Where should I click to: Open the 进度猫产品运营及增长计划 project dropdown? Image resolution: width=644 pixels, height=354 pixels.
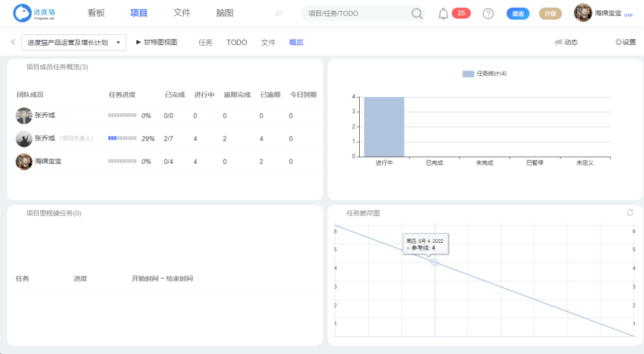click(74, 42)
